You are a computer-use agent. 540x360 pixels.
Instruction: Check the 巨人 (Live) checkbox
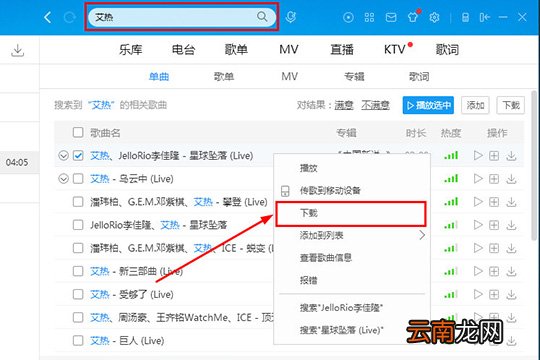pos(78,341)
